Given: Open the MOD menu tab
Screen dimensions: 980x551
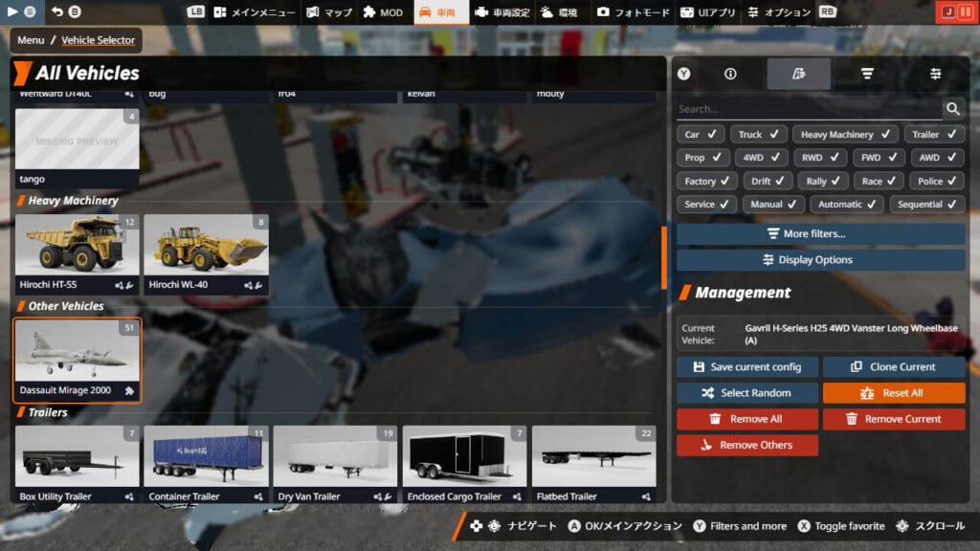Looking at the screenshot, I should (x=383, y=12).
